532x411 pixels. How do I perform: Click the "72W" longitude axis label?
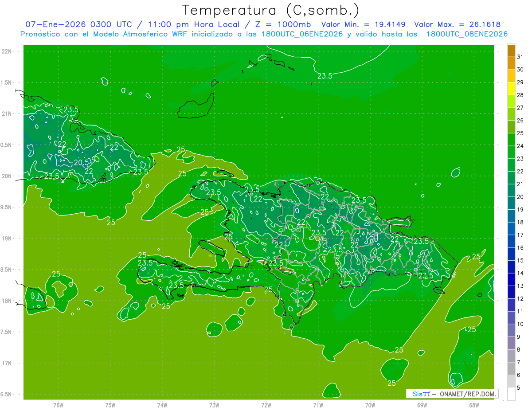point(266,405)
